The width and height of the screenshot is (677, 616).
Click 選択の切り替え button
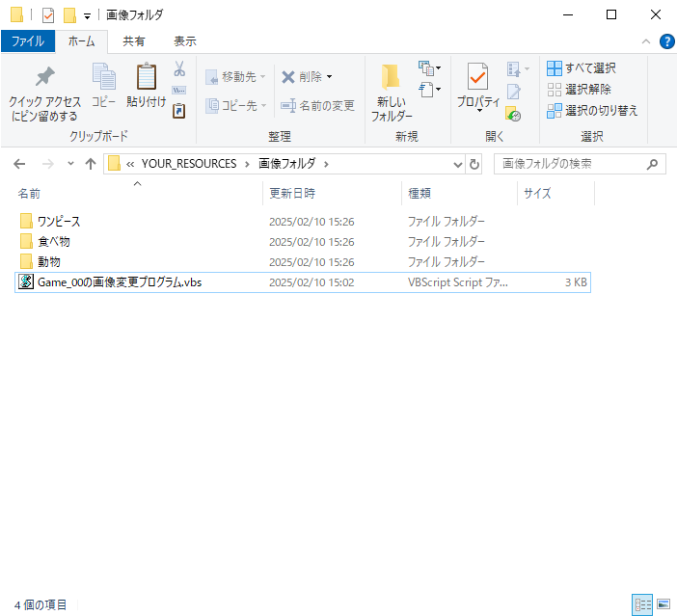coord(592,111)
